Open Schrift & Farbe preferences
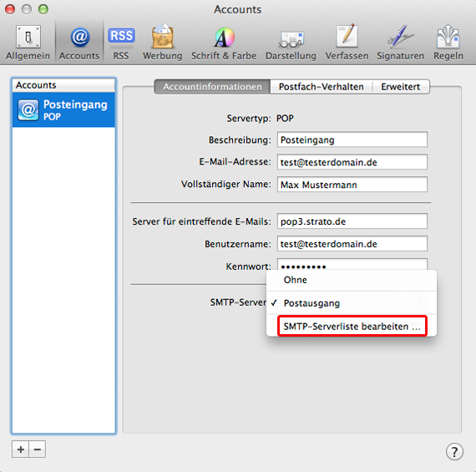 [224, 43]
